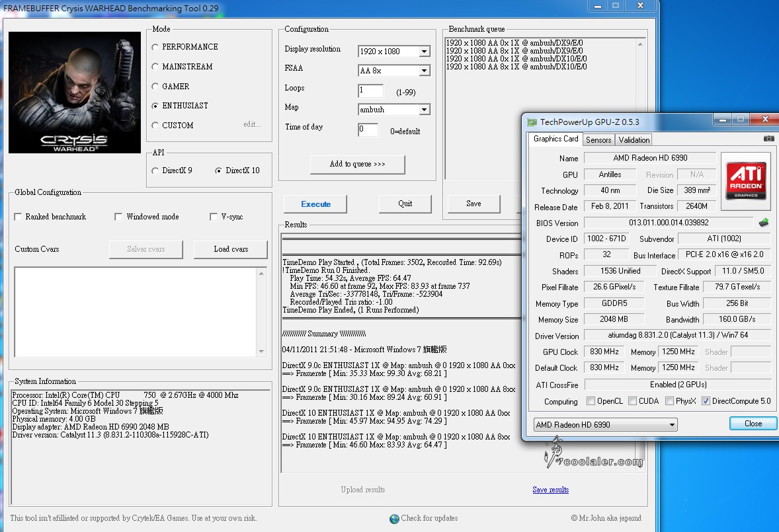Click Close button in GPU-Z

click(753, 424)
